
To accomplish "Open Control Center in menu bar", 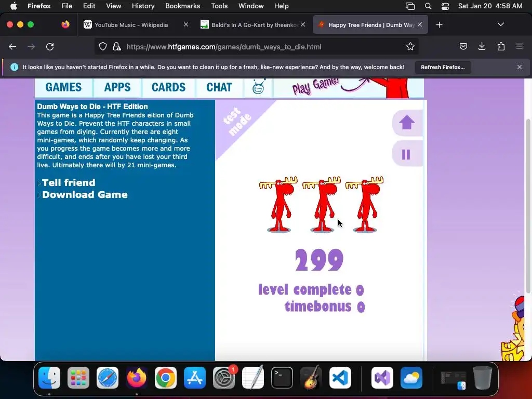I will [445, 6].
